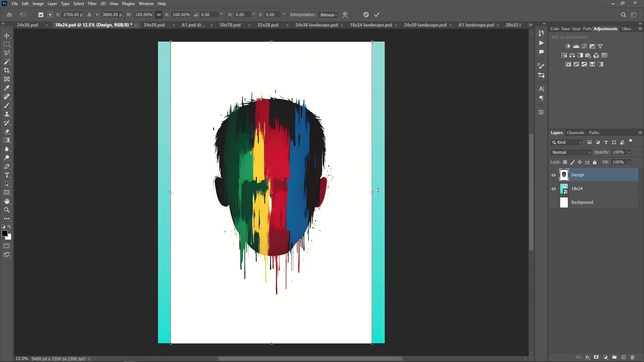644x362 pixels.
Task: Cancel the transform with the prohibit button
Action: [x=366, y=15]
